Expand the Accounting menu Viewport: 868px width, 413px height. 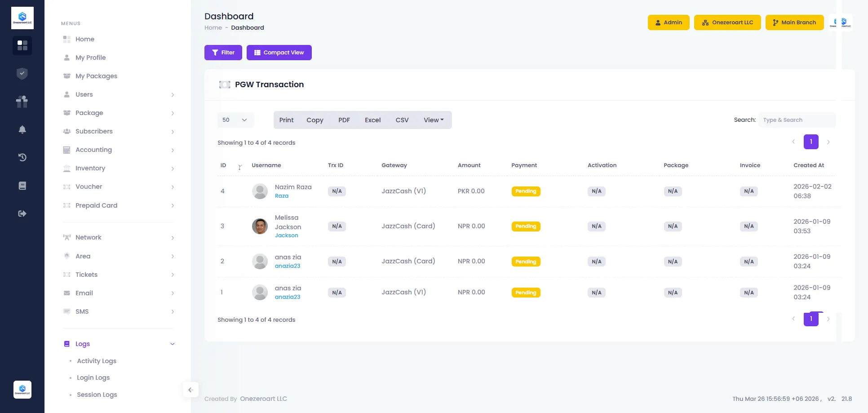tap(118, 150)
